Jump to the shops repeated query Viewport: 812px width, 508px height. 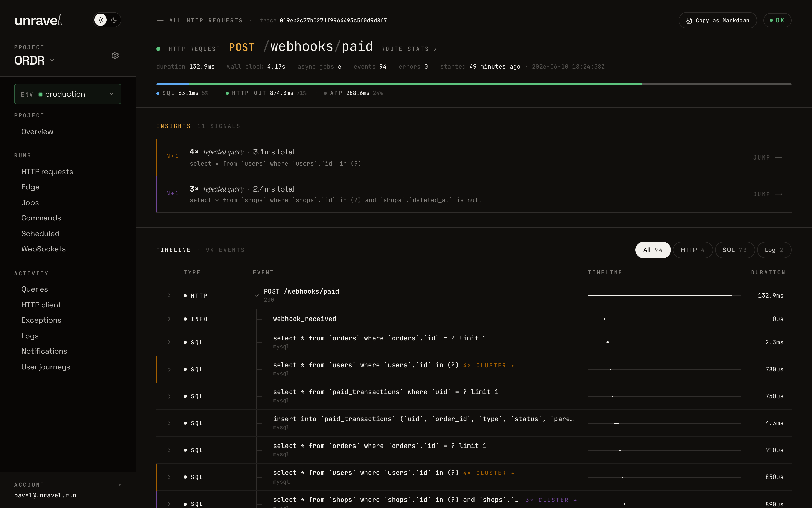click(768, 194)
